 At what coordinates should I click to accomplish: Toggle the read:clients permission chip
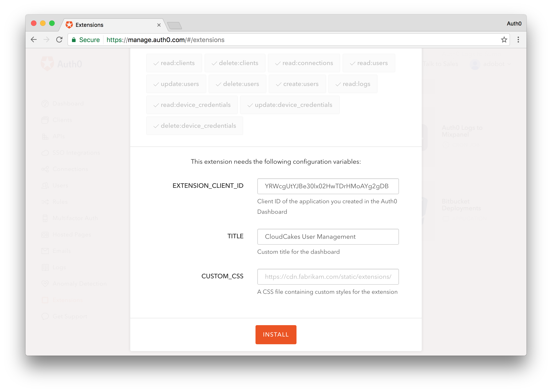click(x=174, y=63)
